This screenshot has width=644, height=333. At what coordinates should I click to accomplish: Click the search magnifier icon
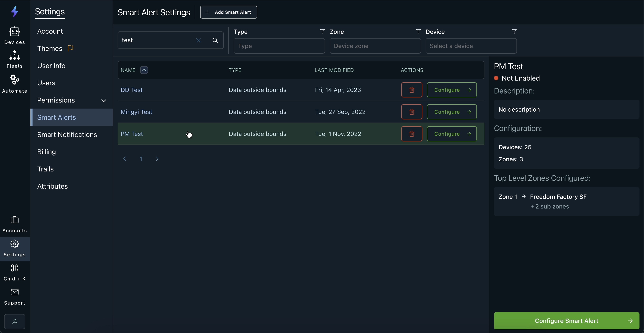(x=215, y=40)
